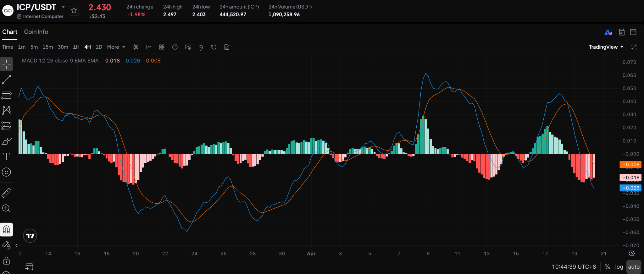The image size is (644, 274).
Task: Open the ruler measure tool
Action: (6, 193)
